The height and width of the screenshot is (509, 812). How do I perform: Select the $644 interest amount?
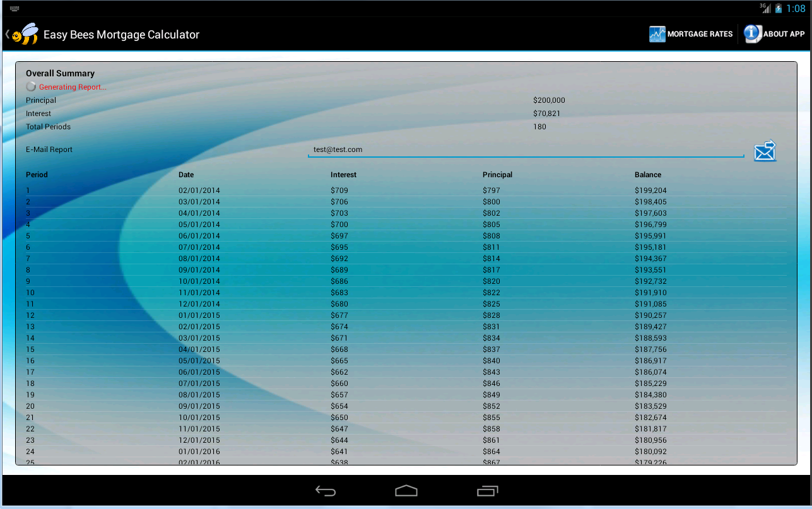click(x=339, y=440)
